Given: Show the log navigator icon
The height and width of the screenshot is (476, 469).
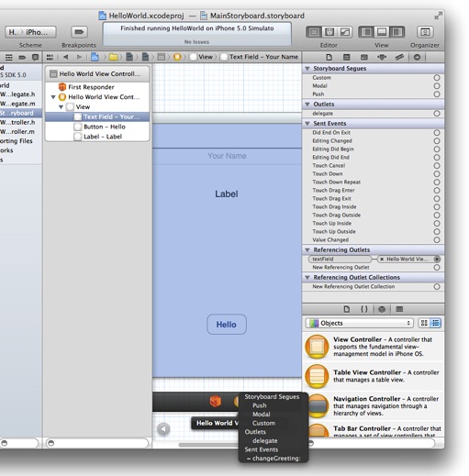Looking at the screenshot, I should coord(36,57).
